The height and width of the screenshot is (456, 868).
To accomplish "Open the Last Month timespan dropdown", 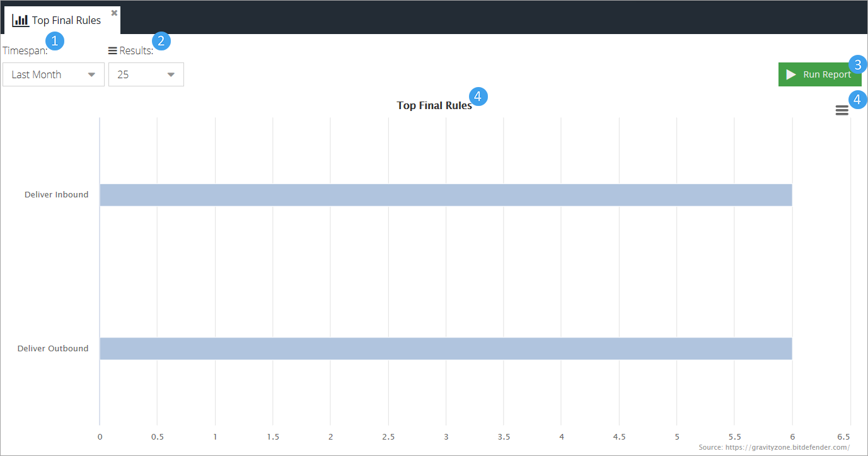I will pyautogui.click(x=53, y=74).
